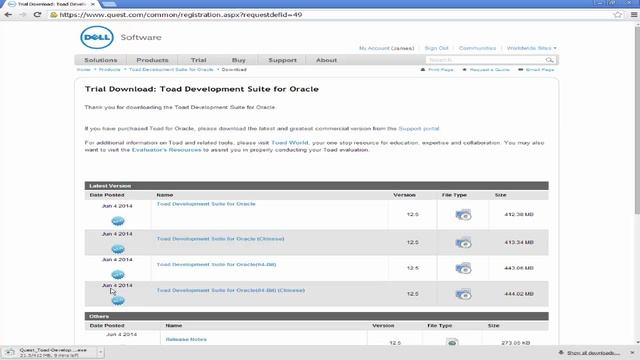Open Chrome menu icon
Screen dimensions: 640x360
[x=633, y=15]
